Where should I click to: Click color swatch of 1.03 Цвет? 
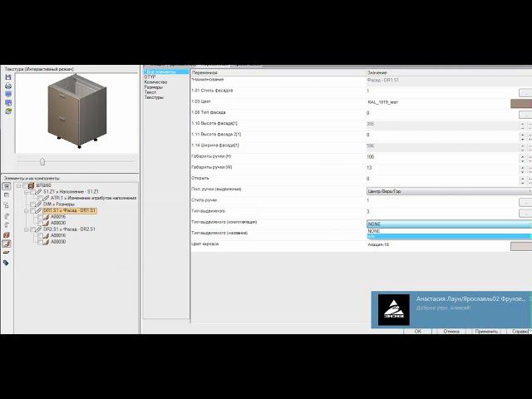[521, 104]
